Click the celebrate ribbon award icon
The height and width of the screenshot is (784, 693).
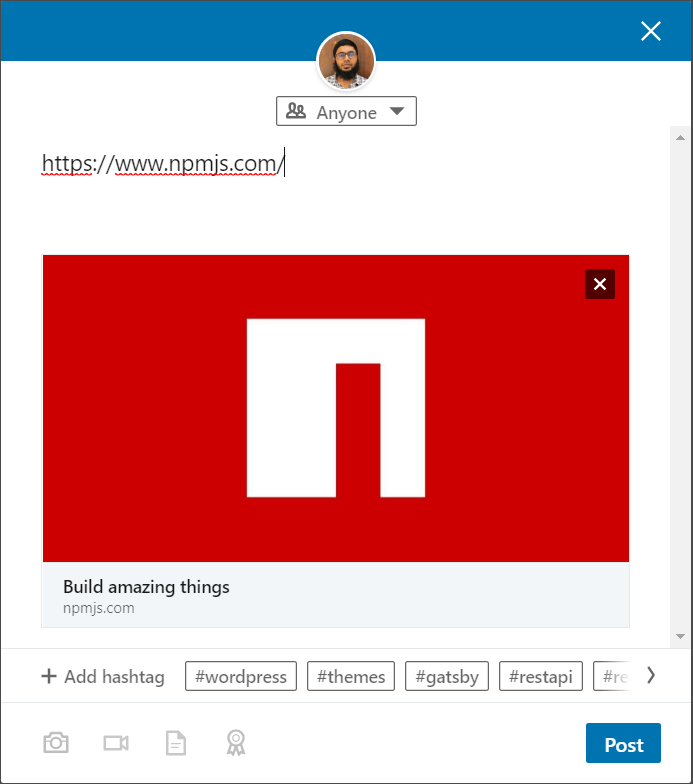236,743
